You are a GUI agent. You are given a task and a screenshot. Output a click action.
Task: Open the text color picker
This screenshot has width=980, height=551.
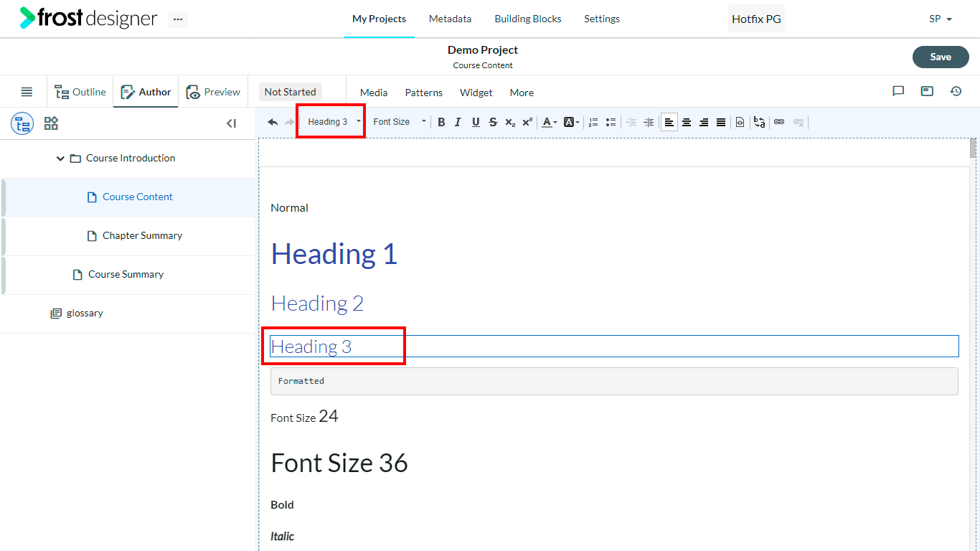coord(550,122)
